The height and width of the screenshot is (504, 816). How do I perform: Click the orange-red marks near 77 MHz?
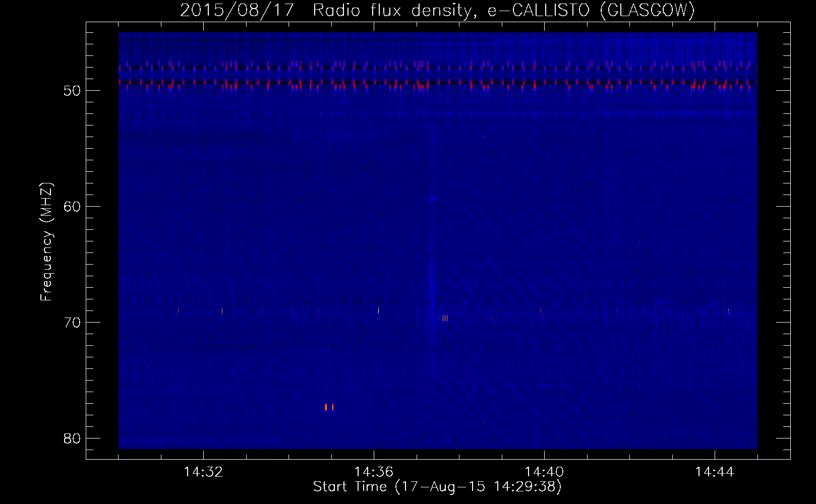[x=329, y=407]
